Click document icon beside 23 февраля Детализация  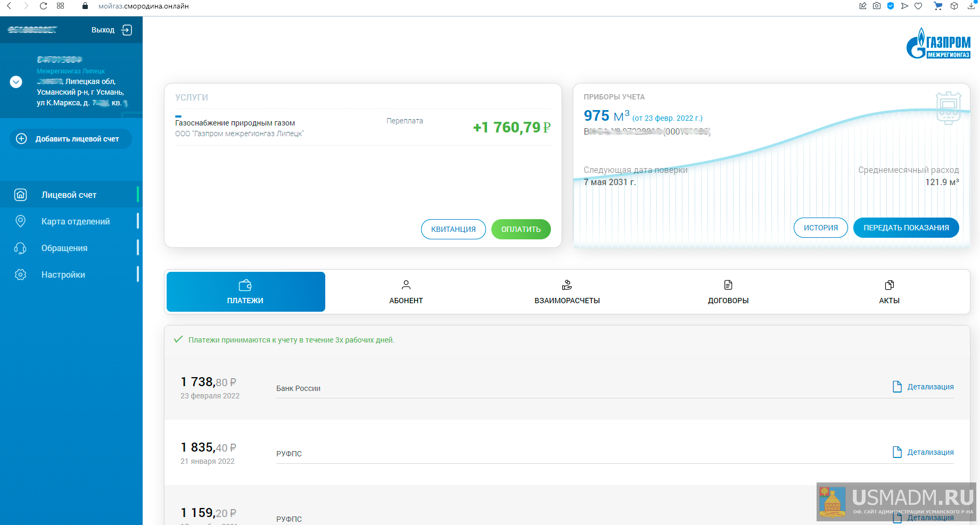point(897,387)
